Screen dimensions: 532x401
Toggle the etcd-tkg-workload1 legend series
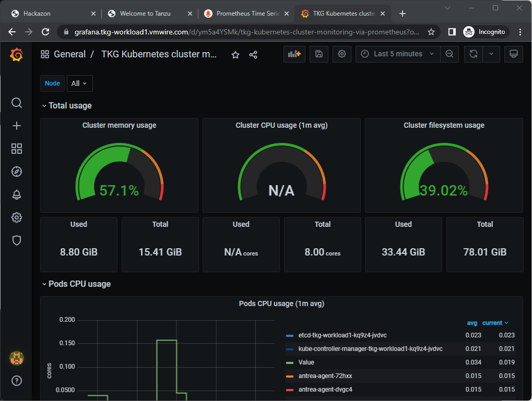[342, 335]
